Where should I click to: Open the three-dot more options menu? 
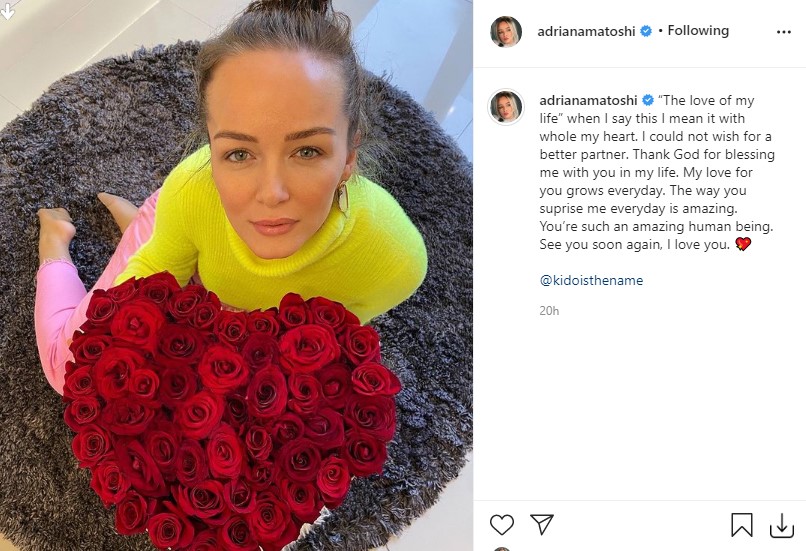pos(783,32)
